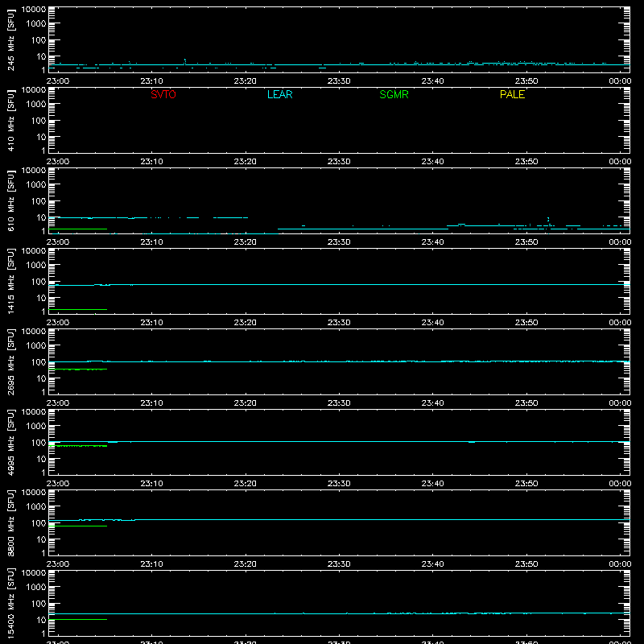Click the cyan spike near 23:13 at 245 MHz
Viewport: 644px width, 644px height.
184,61
